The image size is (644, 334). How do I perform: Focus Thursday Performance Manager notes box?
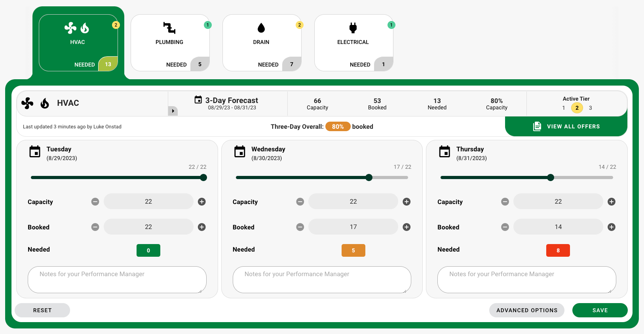[527, 280]
